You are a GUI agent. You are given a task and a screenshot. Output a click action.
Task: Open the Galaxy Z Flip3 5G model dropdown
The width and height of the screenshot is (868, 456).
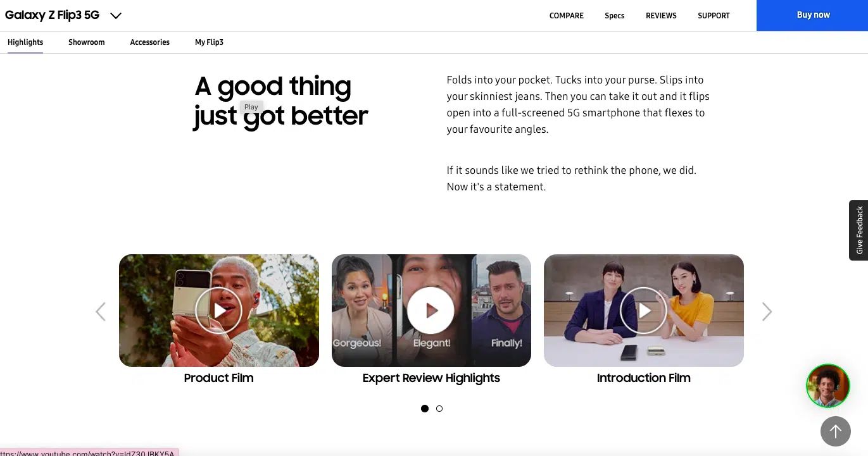(x=115, y=15)
